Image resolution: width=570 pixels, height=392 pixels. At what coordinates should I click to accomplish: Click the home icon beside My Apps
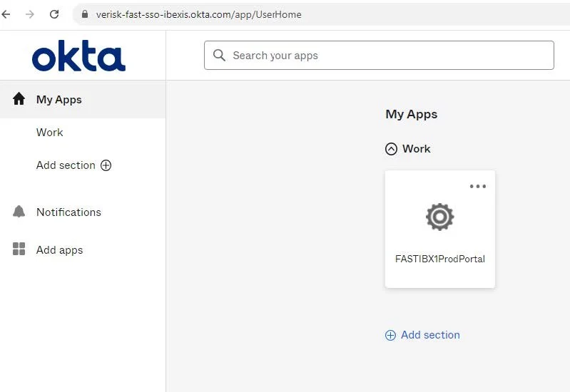[19, 99]
